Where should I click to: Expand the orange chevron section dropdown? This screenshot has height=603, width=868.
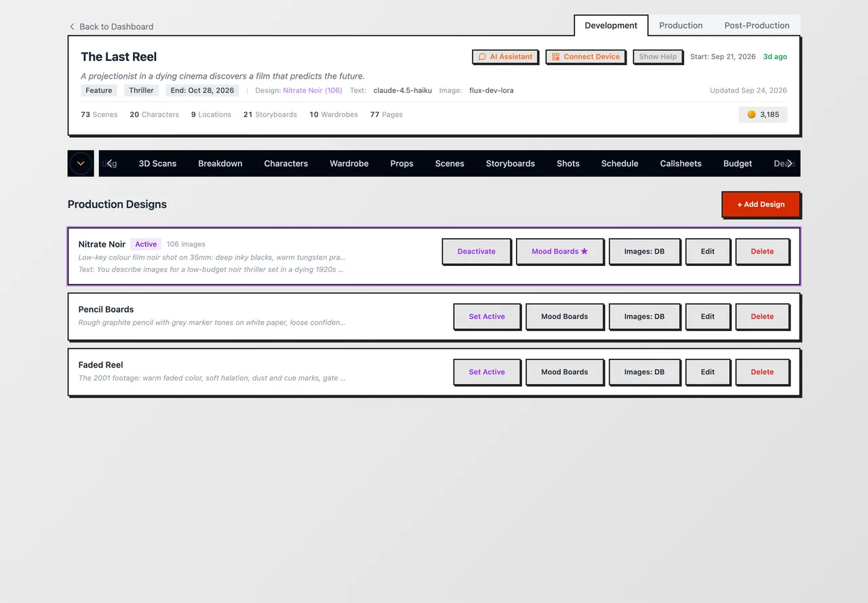pos(81,163)
